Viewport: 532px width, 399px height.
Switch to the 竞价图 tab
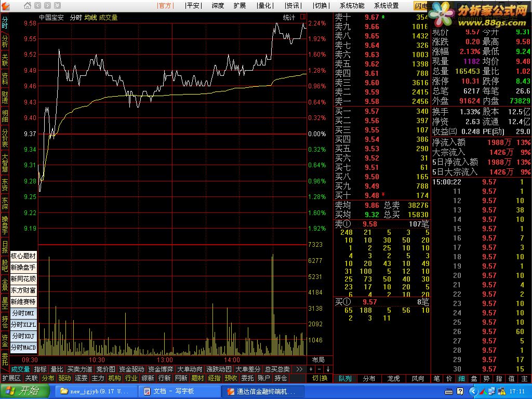106,369
